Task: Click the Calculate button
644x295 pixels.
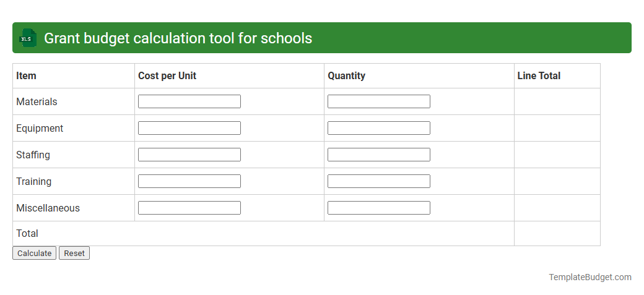Action: pos(35,253)
